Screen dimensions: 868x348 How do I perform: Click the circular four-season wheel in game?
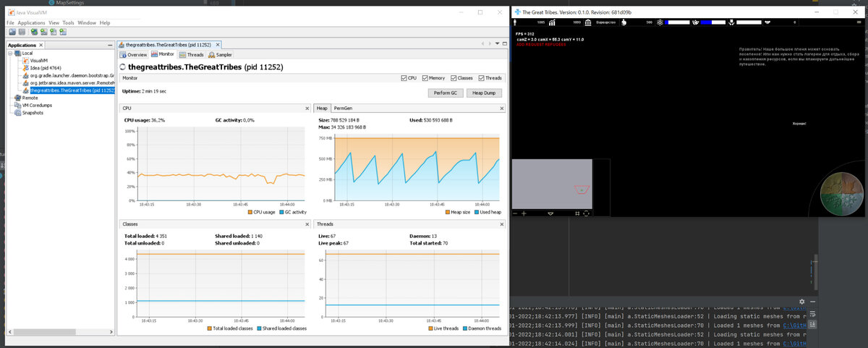(843, 195)
